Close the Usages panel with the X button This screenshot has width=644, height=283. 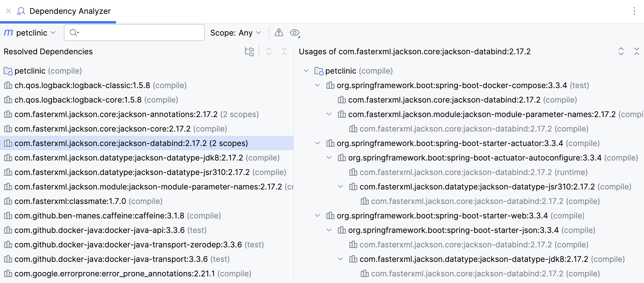[x=637, y=51]
